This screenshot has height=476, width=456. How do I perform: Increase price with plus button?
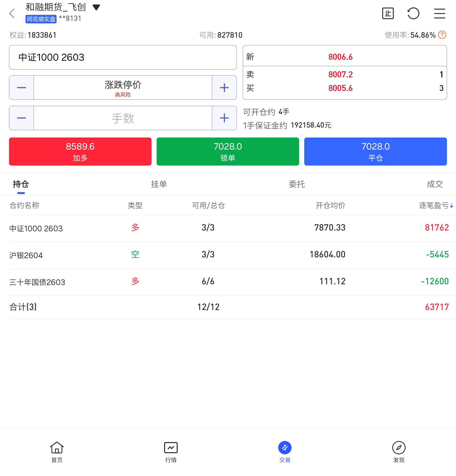(x=224, y=88)
